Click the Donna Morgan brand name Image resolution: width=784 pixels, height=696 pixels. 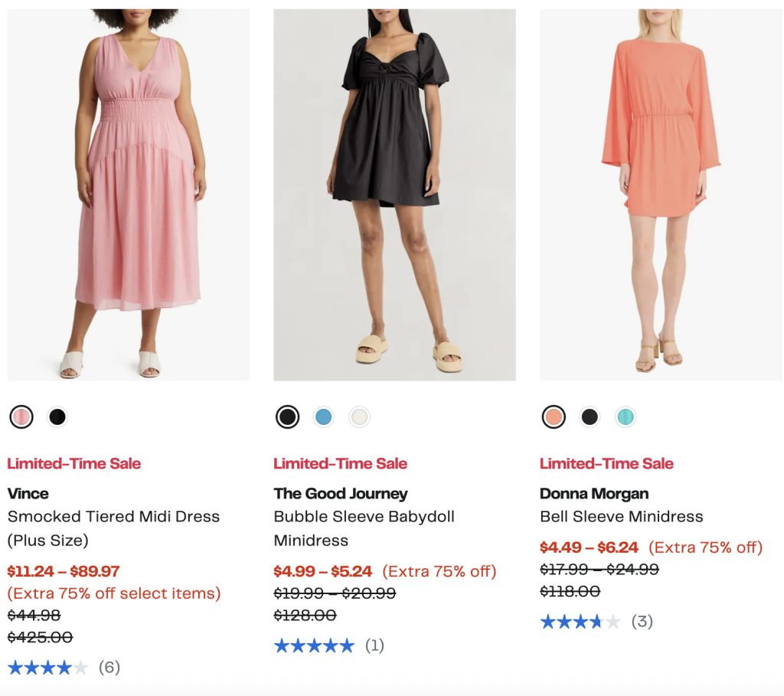(594, 494)
